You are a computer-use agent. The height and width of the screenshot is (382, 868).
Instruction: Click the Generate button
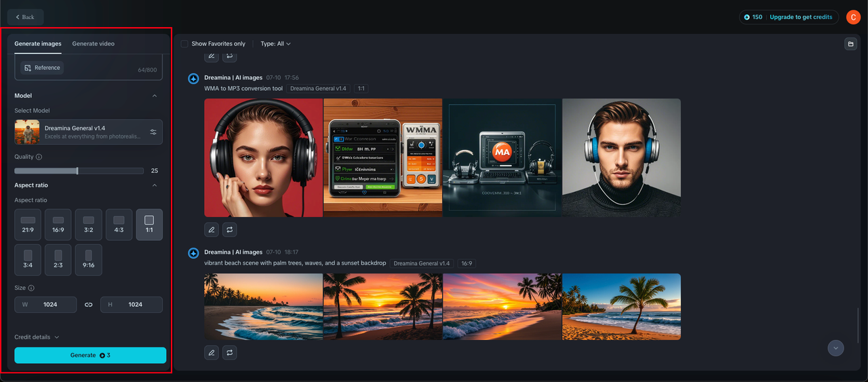pyautogui.click(x=90, y=356)
